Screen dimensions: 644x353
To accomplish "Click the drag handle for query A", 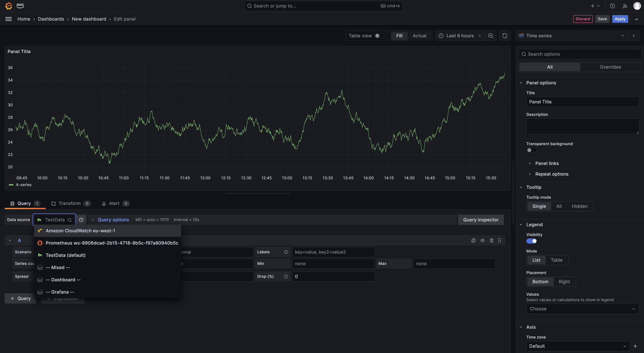I will 500,241.
